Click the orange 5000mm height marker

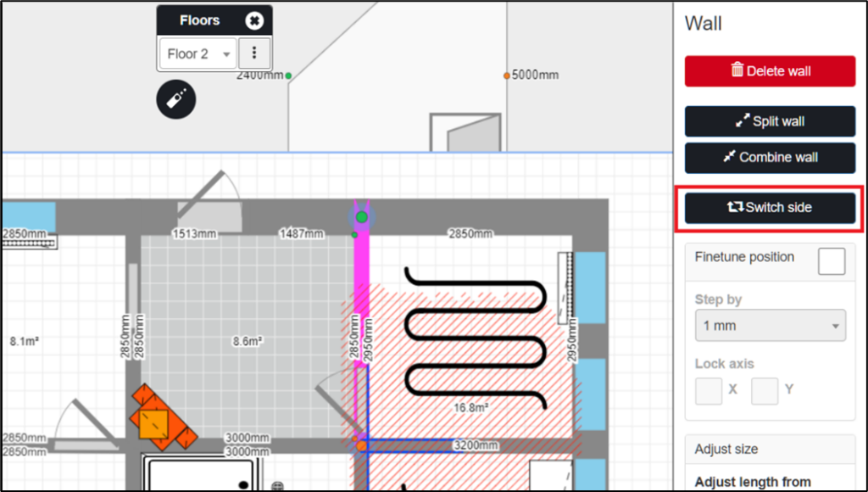[507, 75]
